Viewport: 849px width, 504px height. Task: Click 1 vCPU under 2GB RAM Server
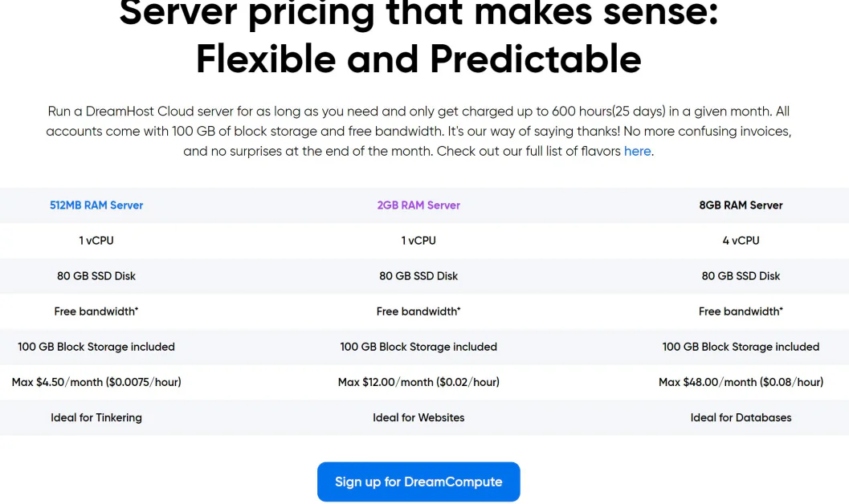tap(418, 241)
